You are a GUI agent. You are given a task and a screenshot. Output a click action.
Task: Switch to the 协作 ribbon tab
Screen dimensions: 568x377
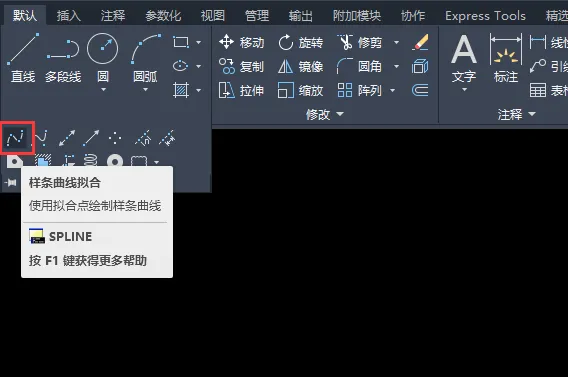click(x=413, y=16)
